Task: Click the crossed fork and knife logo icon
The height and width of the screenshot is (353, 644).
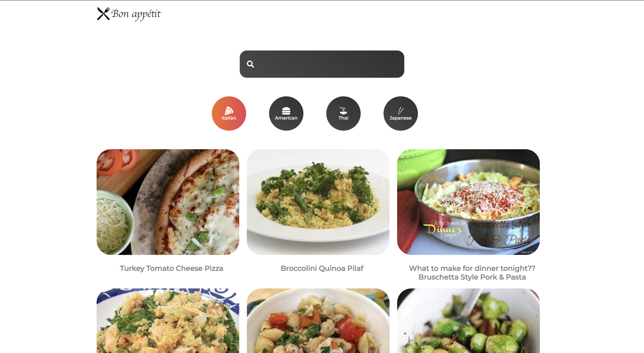Action: coord(103,13)
